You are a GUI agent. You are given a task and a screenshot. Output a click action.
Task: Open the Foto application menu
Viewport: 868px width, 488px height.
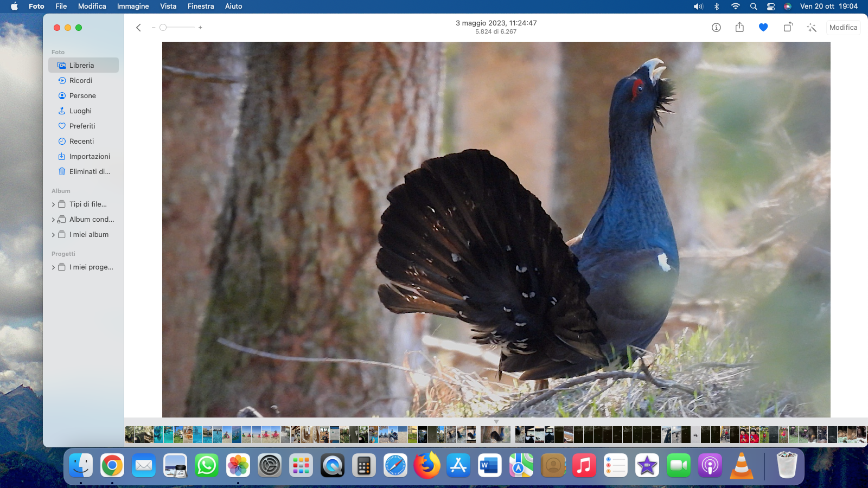36,7
